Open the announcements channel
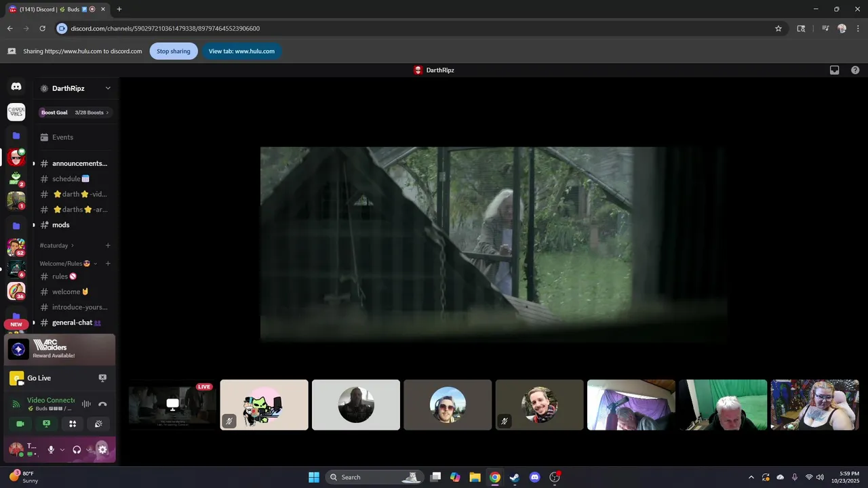868x488 pixels. click(76, 163)
